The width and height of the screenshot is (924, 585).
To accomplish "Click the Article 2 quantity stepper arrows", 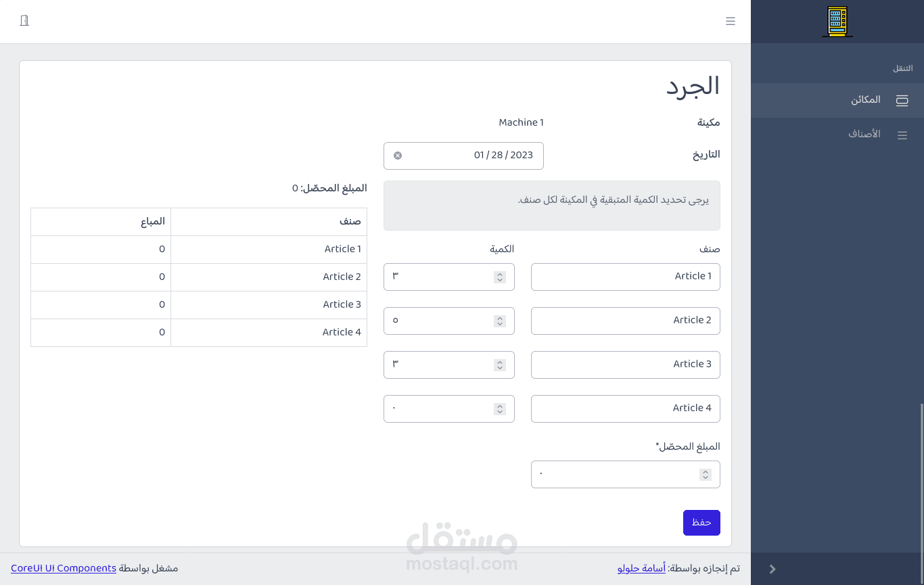I will [x=500, y=321].
